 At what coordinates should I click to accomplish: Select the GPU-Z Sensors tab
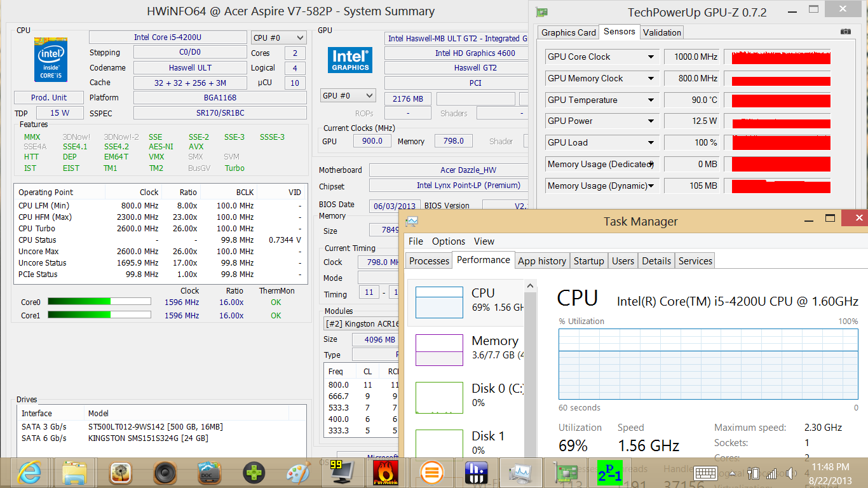click(620, 31)
